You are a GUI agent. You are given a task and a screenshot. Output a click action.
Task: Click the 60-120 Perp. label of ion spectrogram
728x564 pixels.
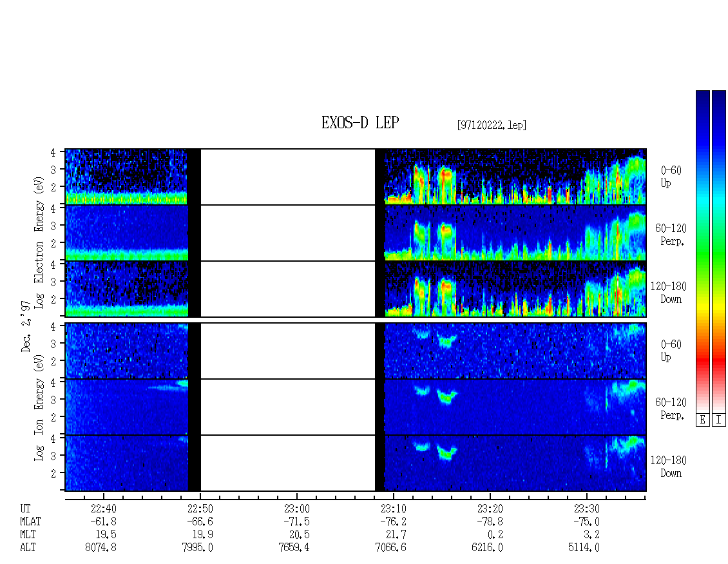pyautogui.click(x=671, y=409)
